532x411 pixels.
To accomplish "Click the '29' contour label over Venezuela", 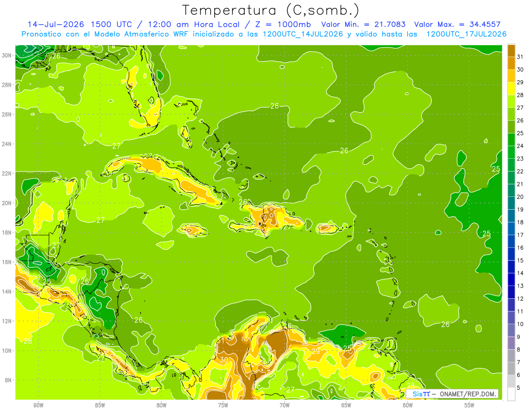I will (x=316, y=351).
